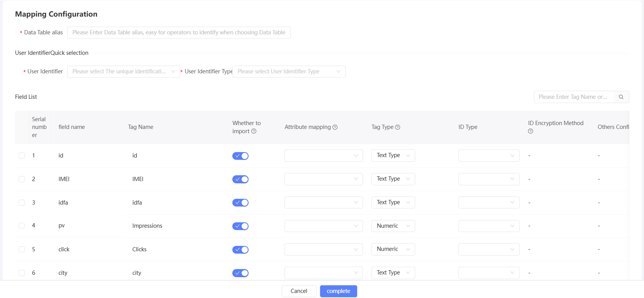The height and width of the screenshot is (298, 644).
Task: Click help icon beside Attribute mapping header
Action: (x=335, y=127)
